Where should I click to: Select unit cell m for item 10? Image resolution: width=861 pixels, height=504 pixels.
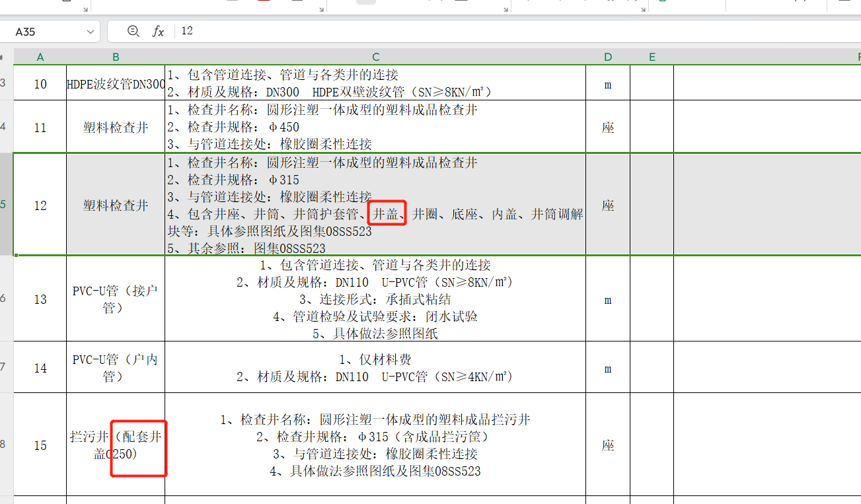click(x=608, y=84)
